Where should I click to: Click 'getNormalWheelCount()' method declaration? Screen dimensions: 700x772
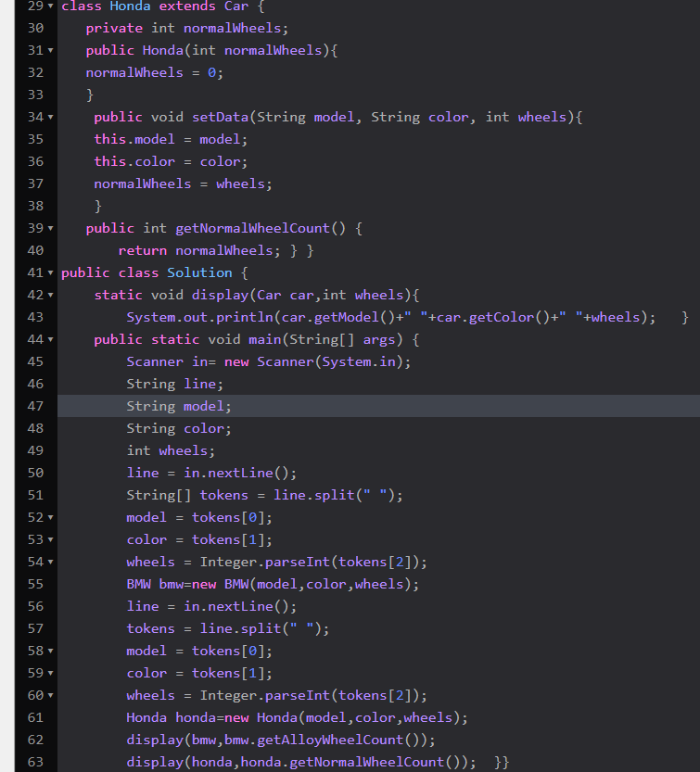click(224, 228)
